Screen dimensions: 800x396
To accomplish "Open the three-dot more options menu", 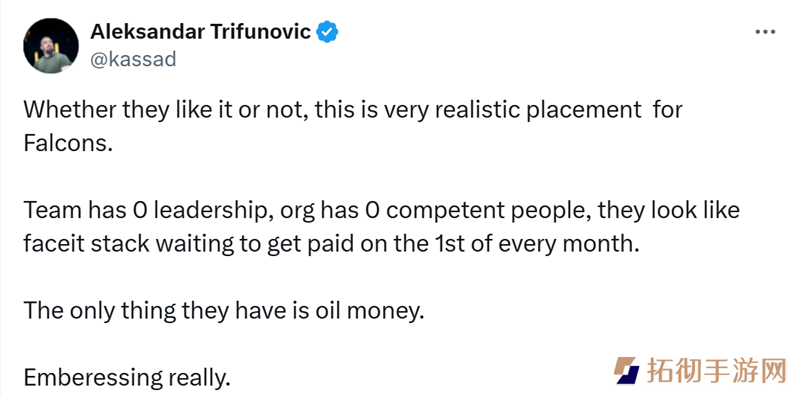I will (x=765, y=32).
